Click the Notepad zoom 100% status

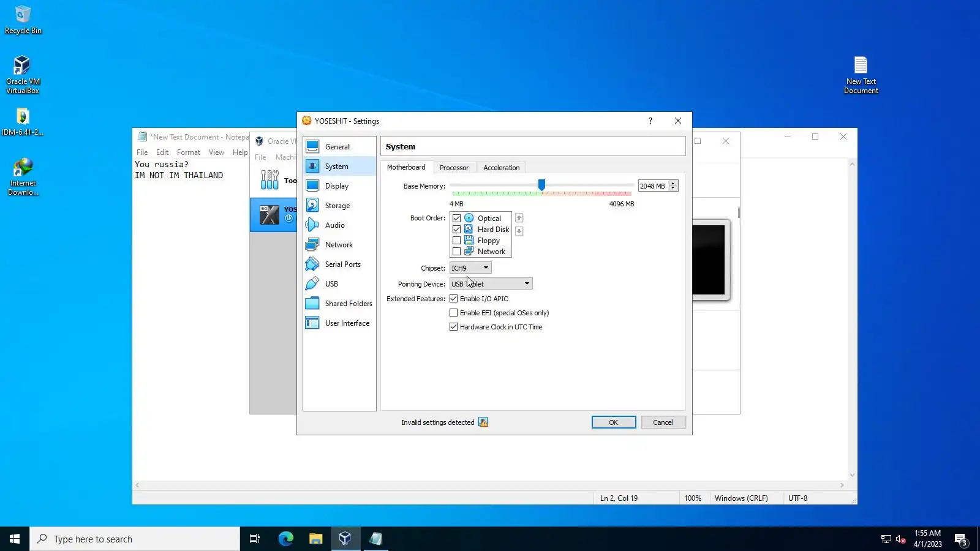pos(693,498)
